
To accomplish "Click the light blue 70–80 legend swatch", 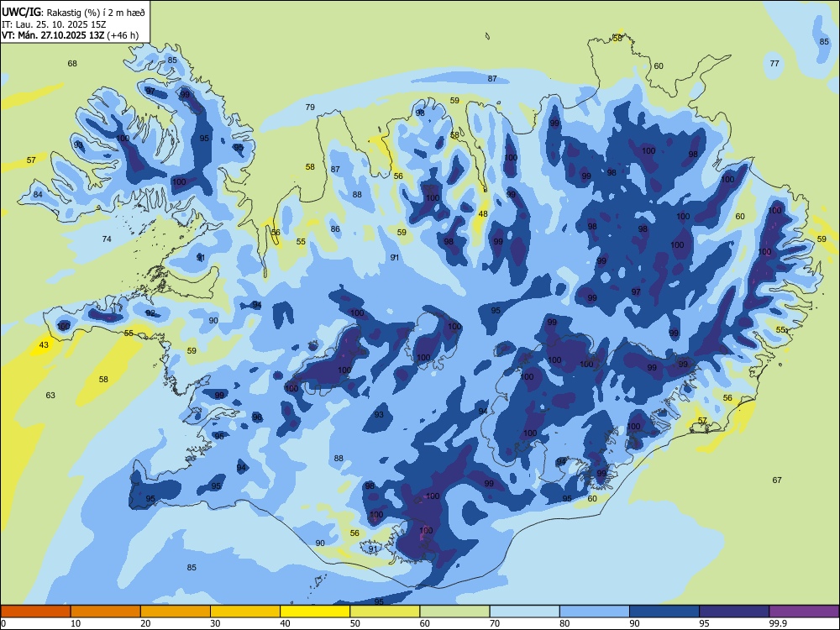I will (x=525, y=612).
